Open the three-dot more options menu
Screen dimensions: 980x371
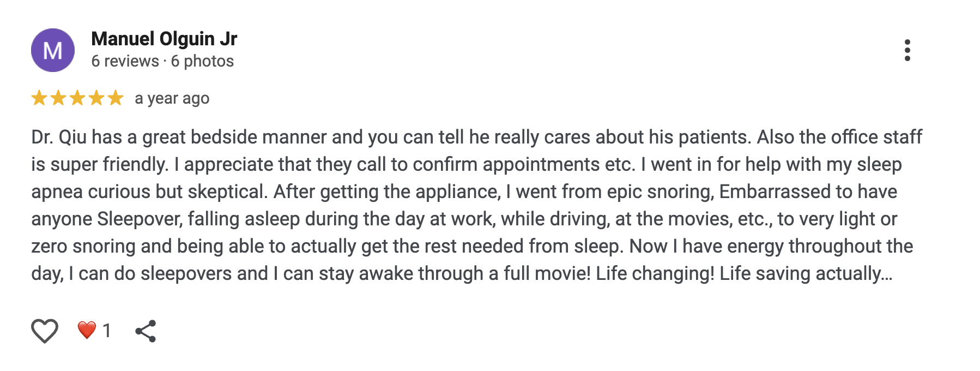907,50
